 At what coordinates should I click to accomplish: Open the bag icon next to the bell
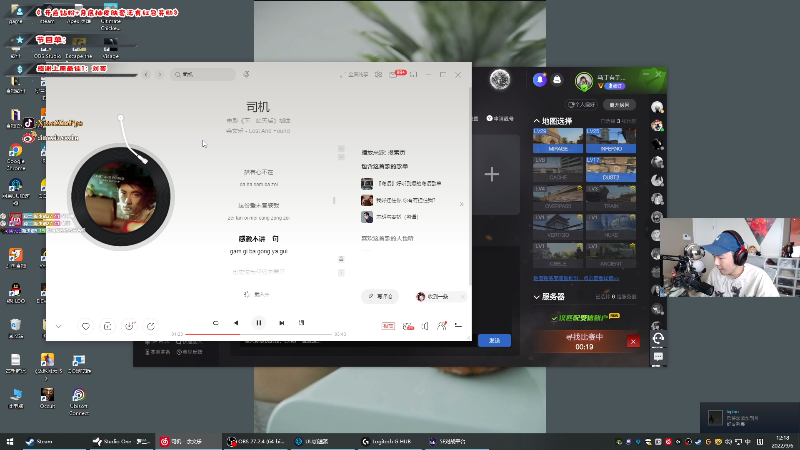557,80
